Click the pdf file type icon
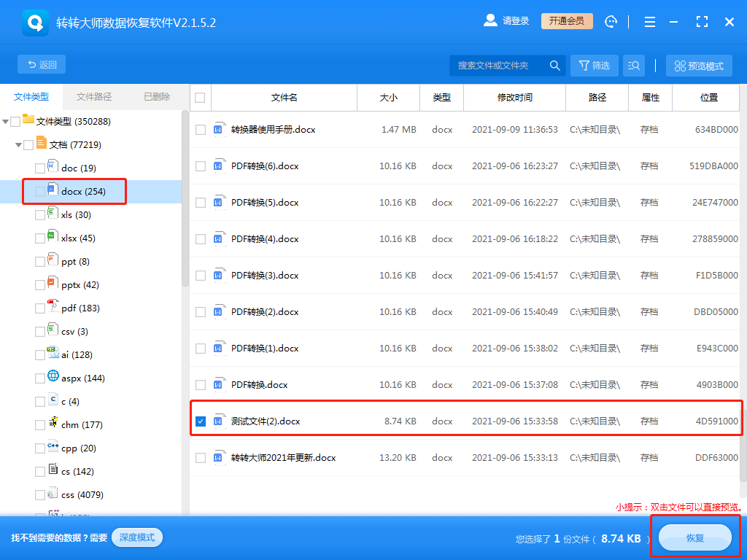The width and height of the screenshot is (747, 560). (x=53, y=306)
